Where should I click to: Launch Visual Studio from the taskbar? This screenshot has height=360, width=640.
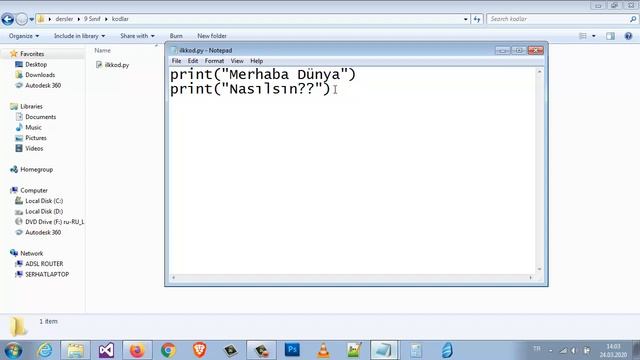click(x=106, y=350)
